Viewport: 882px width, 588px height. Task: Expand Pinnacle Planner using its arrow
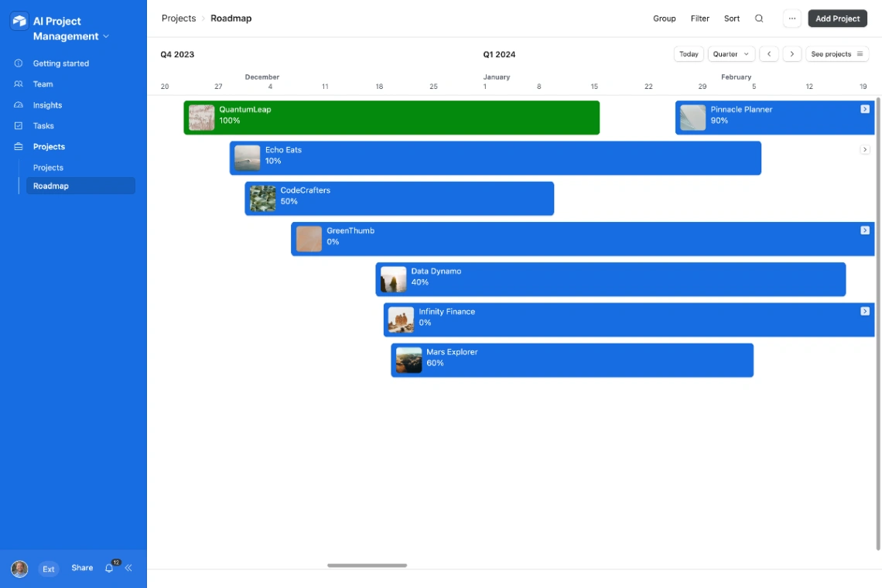point(864,109)
